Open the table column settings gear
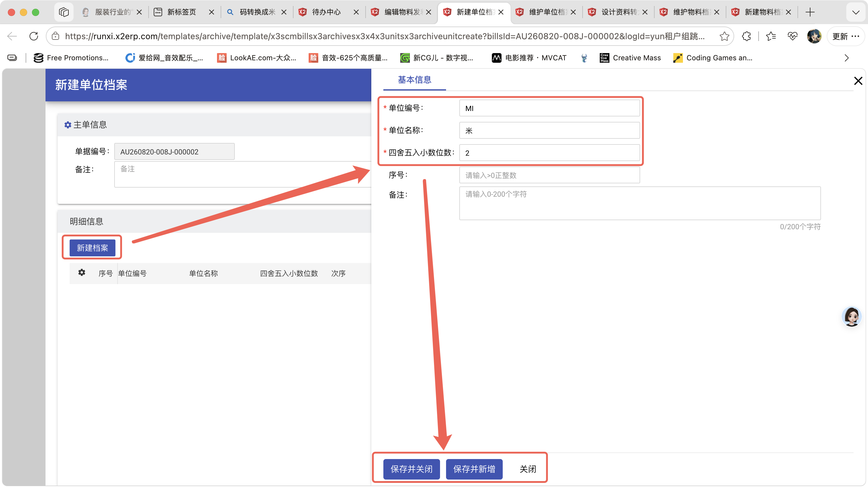The width and height of the screenshot is (868, 488). (82, 272)
